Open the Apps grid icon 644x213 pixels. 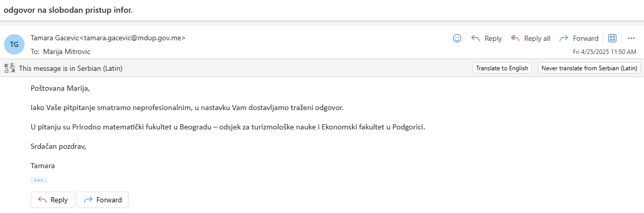[612, 38]
